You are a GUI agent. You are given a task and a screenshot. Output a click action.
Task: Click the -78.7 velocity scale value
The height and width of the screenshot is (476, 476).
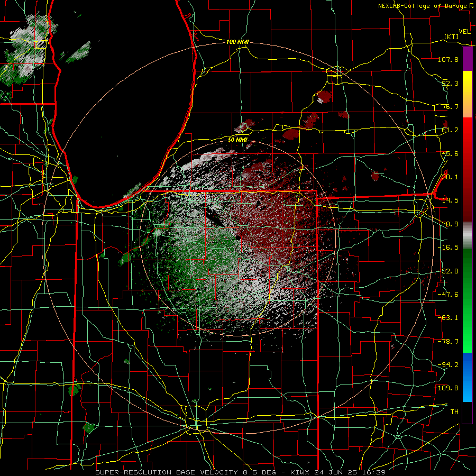[448, 342]
